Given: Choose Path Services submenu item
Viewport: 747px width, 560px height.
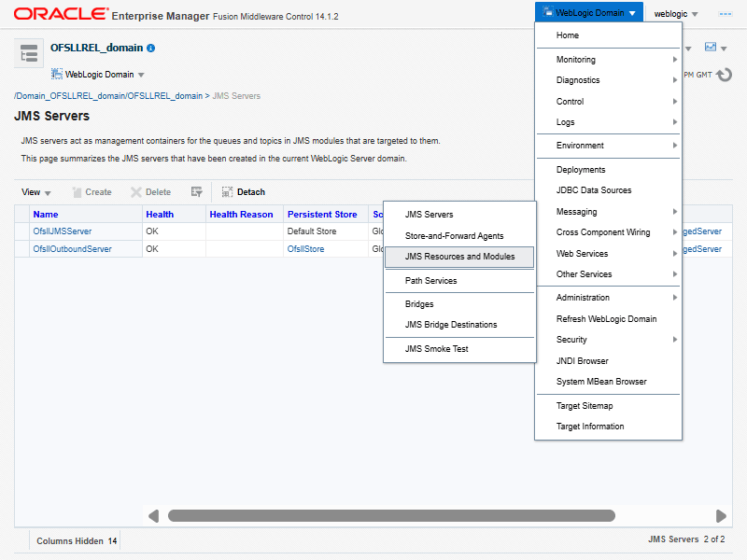Looking at the screenshot, I should 459,281.
